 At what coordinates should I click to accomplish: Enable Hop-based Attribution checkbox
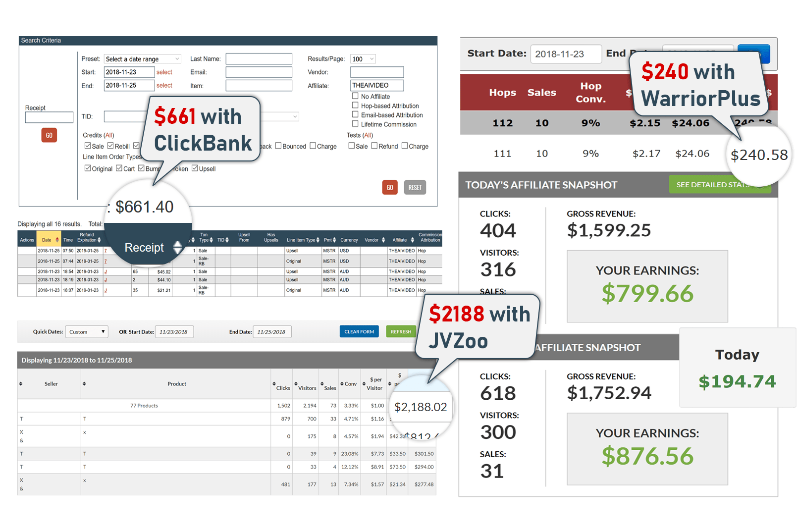point(355,105)
